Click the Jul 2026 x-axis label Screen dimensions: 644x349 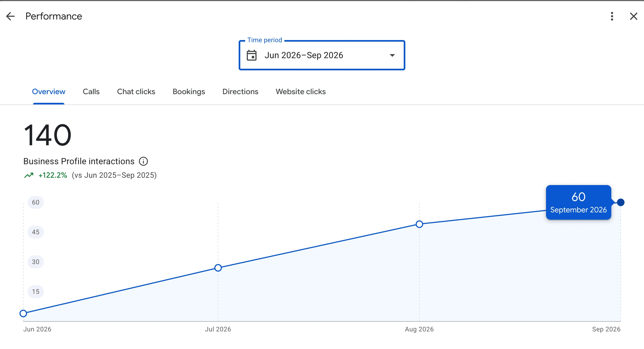pos(218,329)
